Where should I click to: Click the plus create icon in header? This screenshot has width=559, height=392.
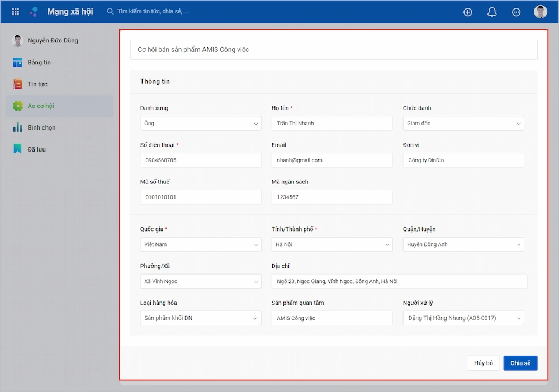[468, 12]
